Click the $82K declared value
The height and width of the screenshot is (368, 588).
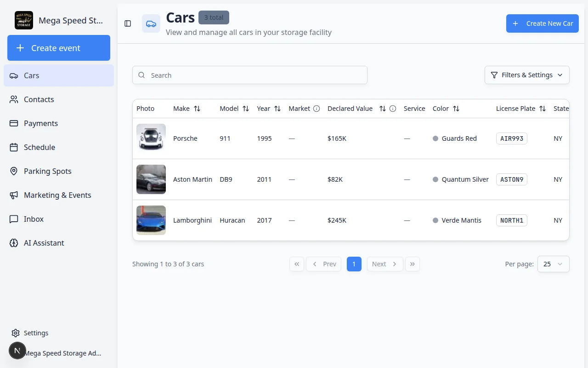pyautogui.click(x=335, y=179)
